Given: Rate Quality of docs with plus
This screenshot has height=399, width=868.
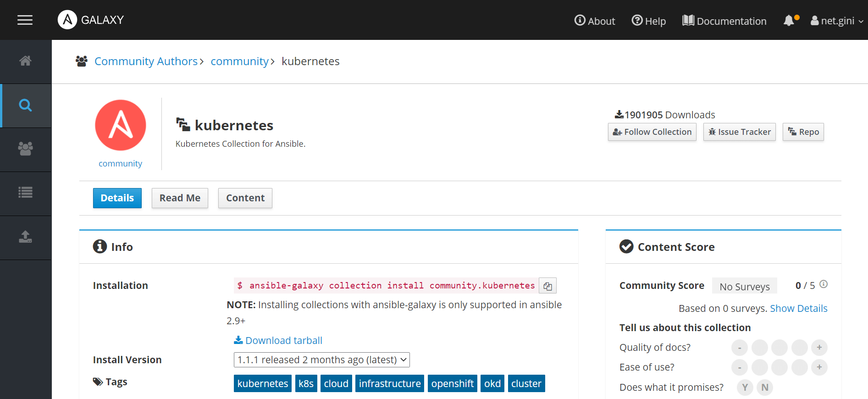Looking at the screenshot, I should coord(819,348).
